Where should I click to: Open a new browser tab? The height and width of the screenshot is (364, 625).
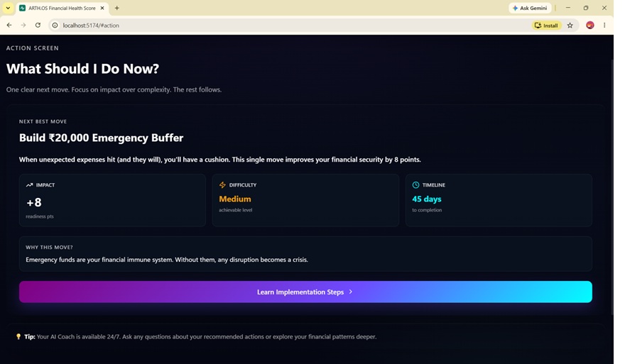[x=116, y=8]
